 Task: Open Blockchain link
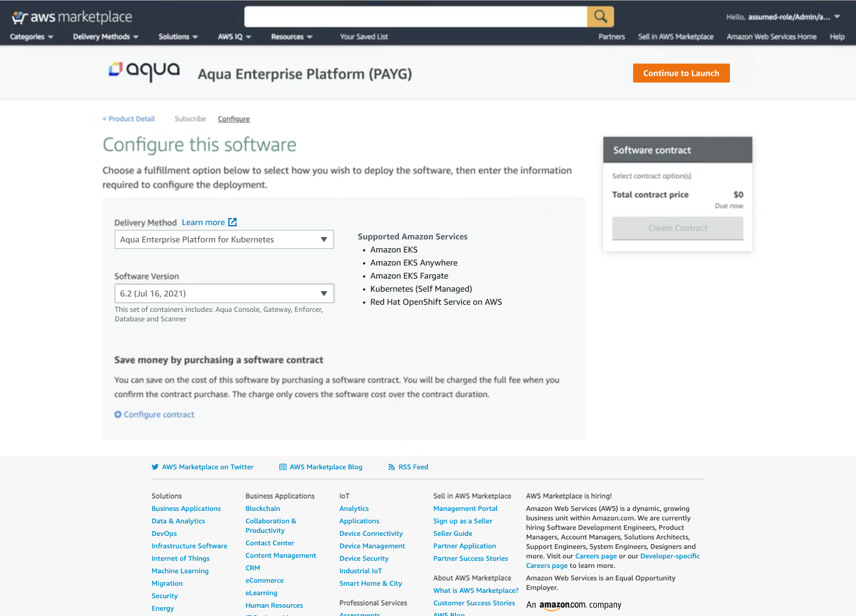tap(263, 508)
